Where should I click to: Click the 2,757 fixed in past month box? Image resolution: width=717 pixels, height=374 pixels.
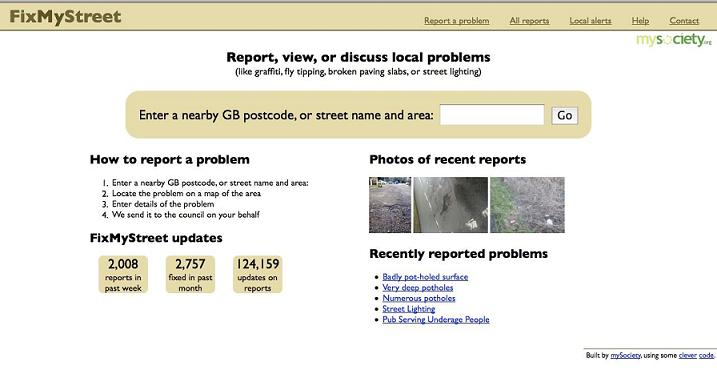(190, 274)
